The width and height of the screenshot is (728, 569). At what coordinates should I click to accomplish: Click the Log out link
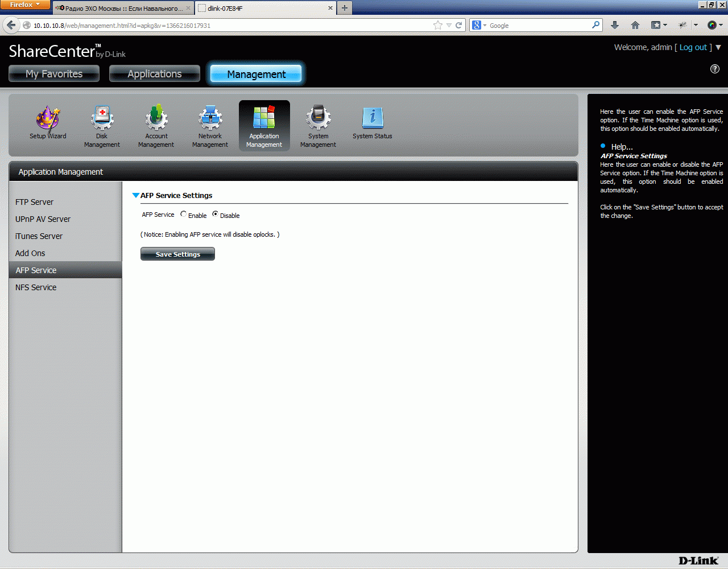pyautogui.click(x=693, y=47)
